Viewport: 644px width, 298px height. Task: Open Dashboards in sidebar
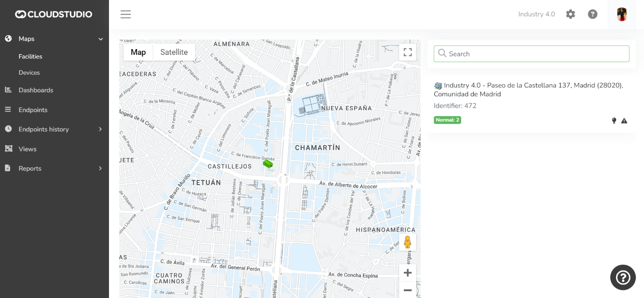point(36,90)
